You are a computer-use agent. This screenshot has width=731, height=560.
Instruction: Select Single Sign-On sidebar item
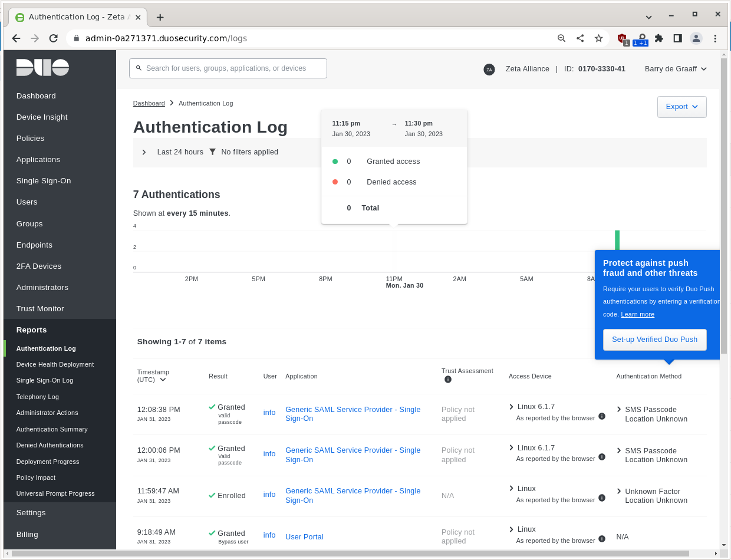[44, 180]
